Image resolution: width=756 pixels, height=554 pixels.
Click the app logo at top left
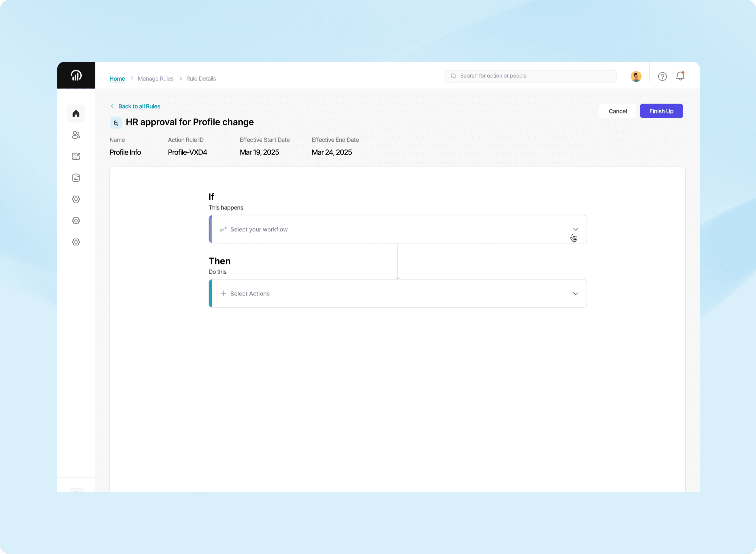pyautogui.click(x=76, y=75)
